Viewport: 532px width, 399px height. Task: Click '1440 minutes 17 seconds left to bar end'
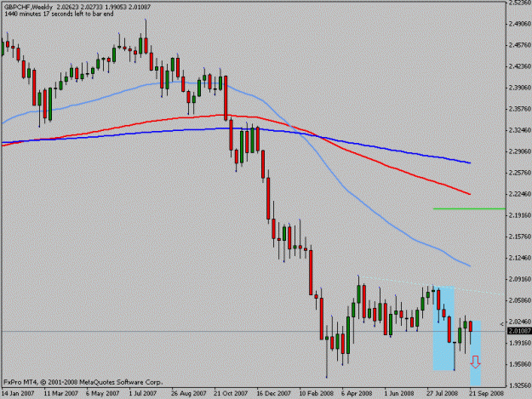coord(59,14)
